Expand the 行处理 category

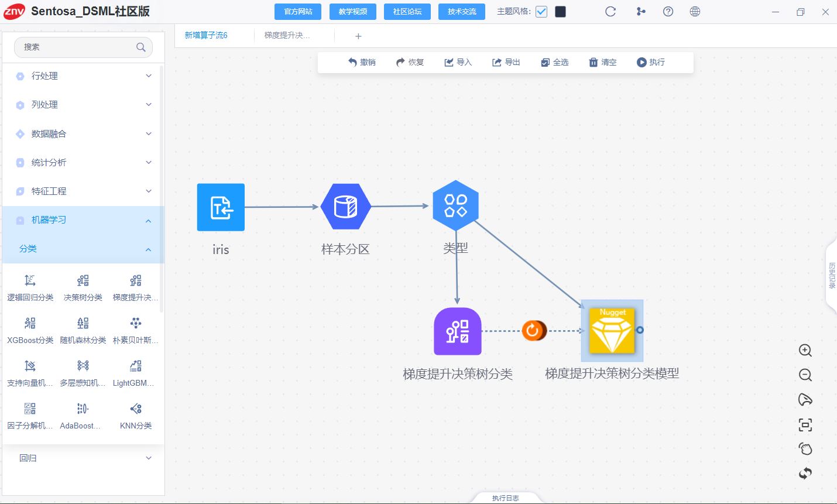click(x=83, y=76)
